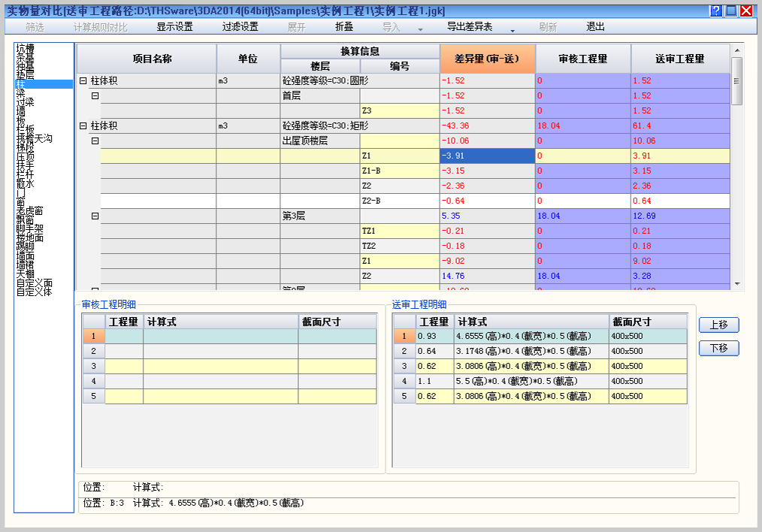Image resolution: width=762 pixels, height=532 pixels.
Task: Collapse the 第3层 floor sub-group
Action: (95, 216)
